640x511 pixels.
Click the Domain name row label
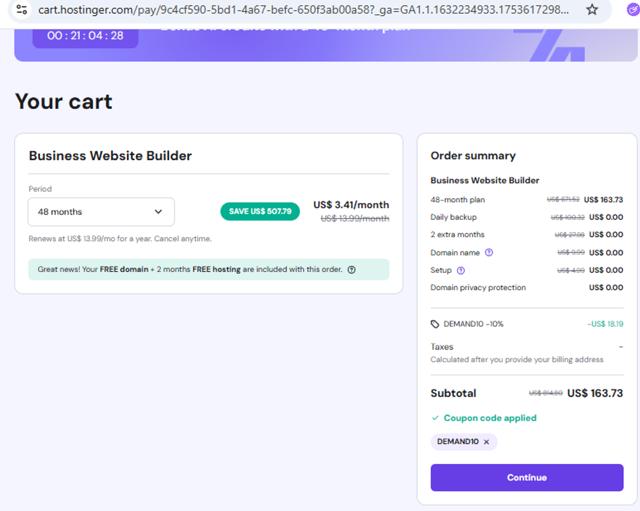tap(455, 253)
